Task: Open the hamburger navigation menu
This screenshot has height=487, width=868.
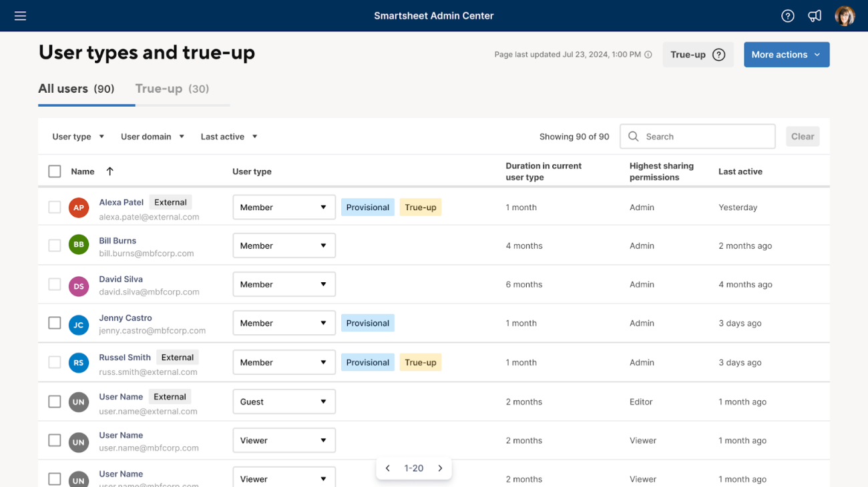Action: [20, 15]
